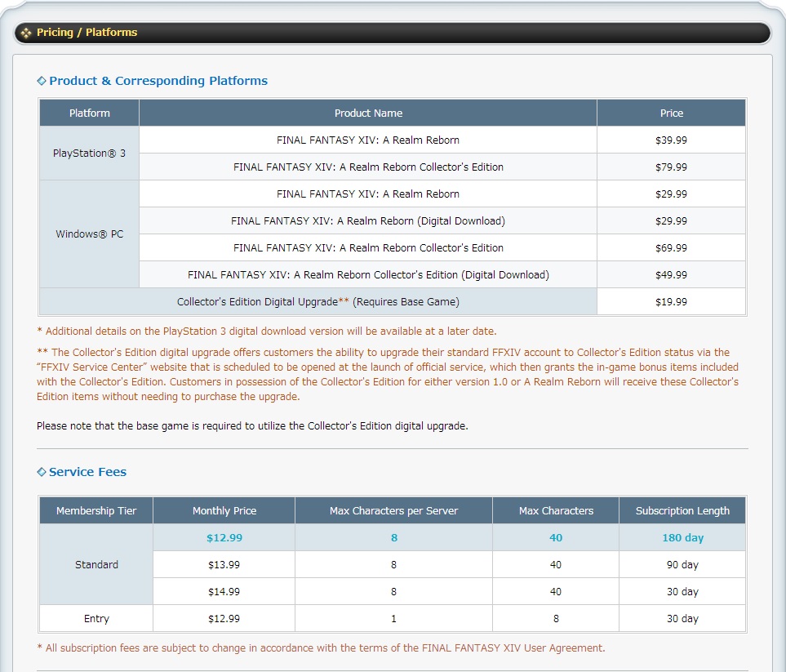This screenshot has width=786, height=672.
Task: Click the base game required note sentence
Action: click(x=252, y=425)
